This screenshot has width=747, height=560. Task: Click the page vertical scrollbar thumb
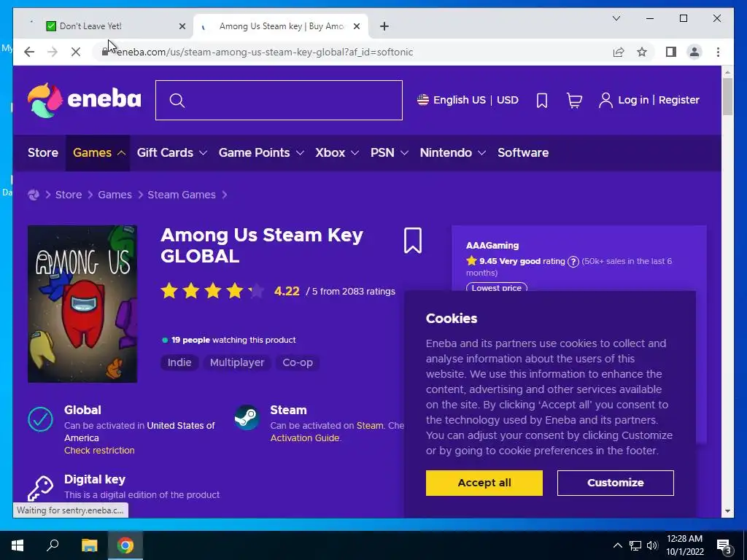coord(727,96)
